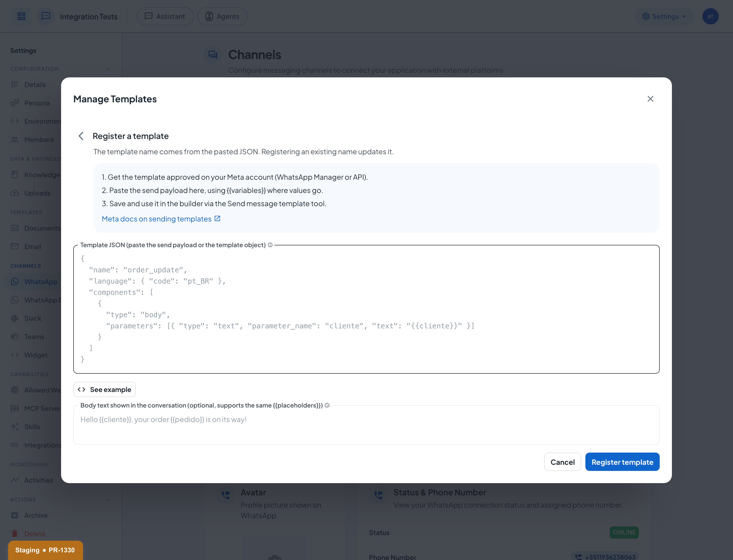Open the Settings dropdown in the header
The image size is (733, 560).
point(664,16)
